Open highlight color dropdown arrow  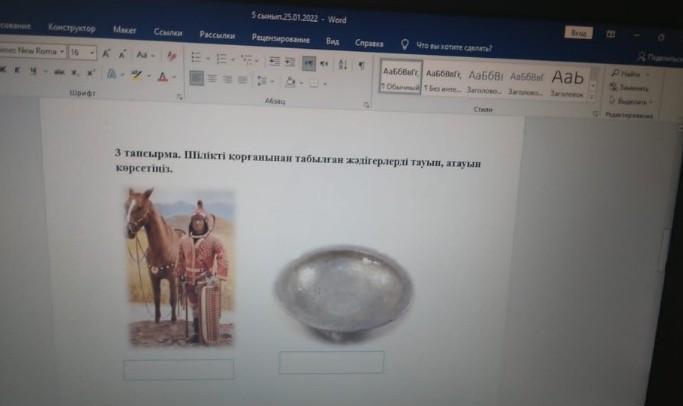click(x=149, y=76)
